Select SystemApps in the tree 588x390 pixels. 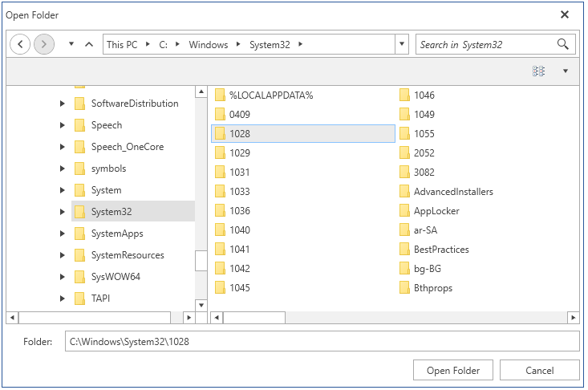click(x=117, y=234)
